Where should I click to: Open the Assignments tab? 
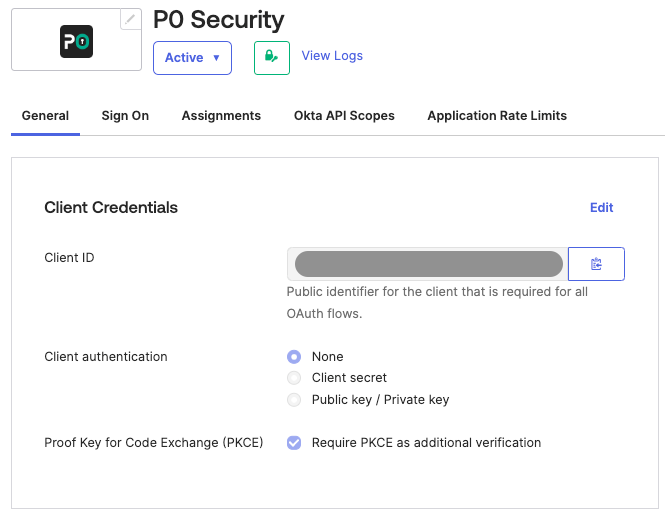(221, 116)
